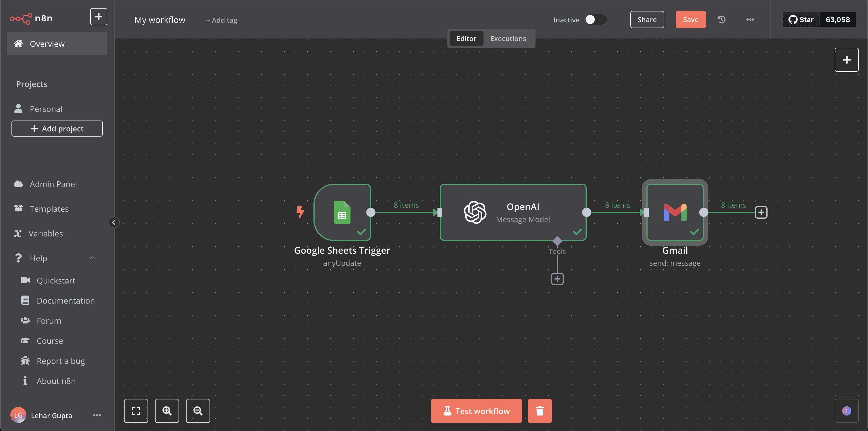Viewport: 868px width, 431px height.
Task: Click the Save button
Action: (690, 20)
